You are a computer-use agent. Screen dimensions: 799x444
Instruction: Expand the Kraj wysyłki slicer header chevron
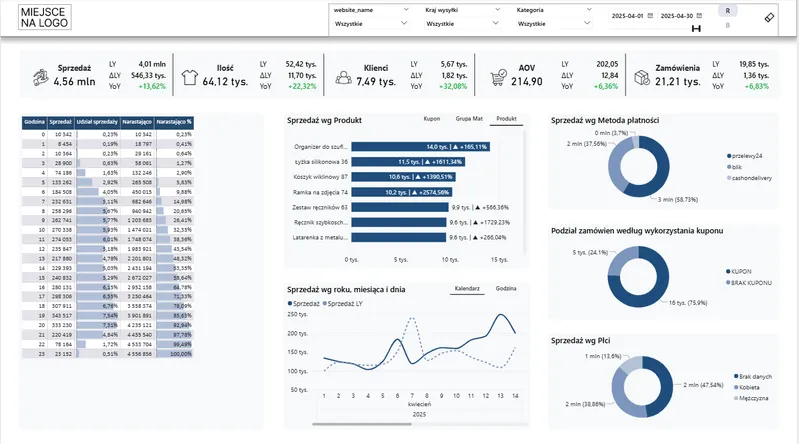[497, 10]
